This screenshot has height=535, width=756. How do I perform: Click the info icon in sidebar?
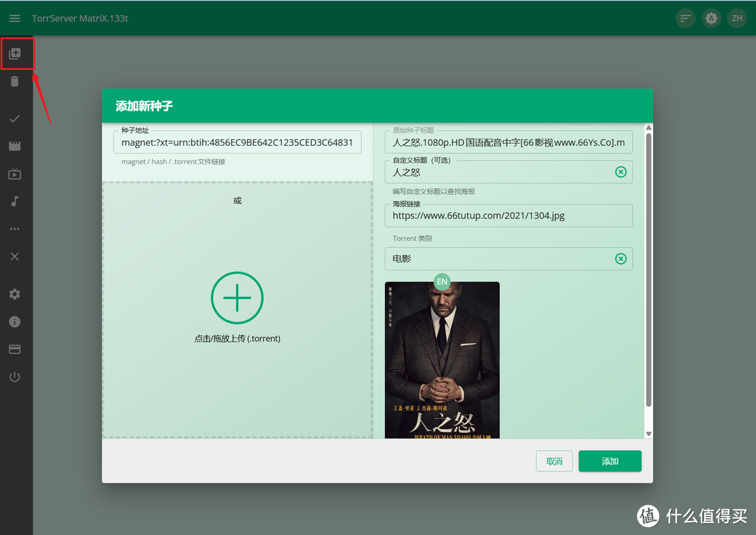tap(15, 321)
